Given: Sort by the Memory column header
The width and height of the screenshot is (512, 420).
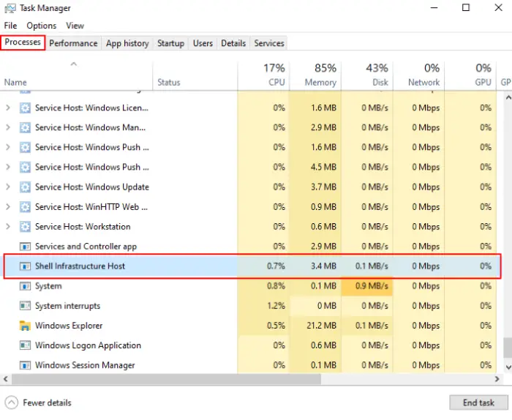Looking at the screenshot, I should [315, 75].
